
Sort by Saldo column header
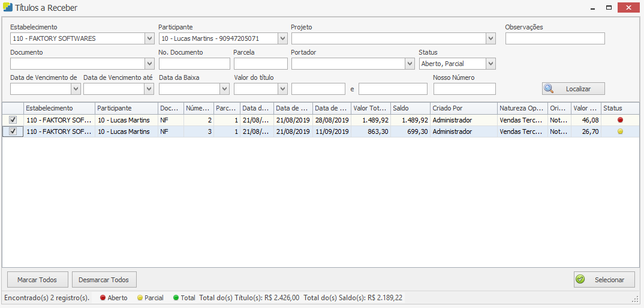409,108
